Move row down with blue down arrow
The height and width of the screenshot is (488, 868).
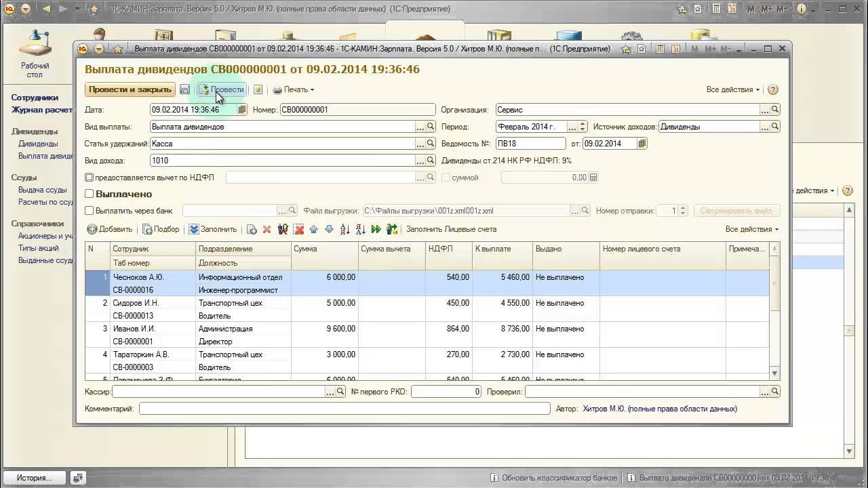pyautogui.click(x=329, y=229)
